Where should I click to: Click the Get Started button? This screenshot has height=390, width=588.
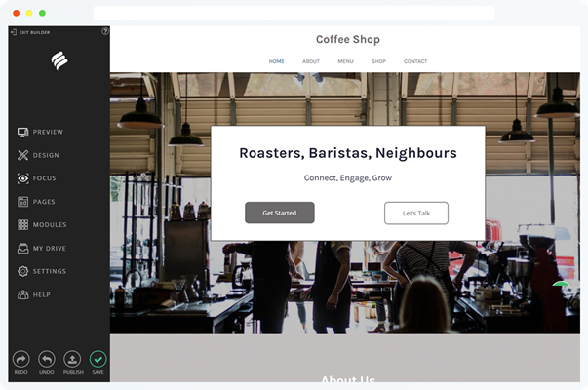coord(280,213)
